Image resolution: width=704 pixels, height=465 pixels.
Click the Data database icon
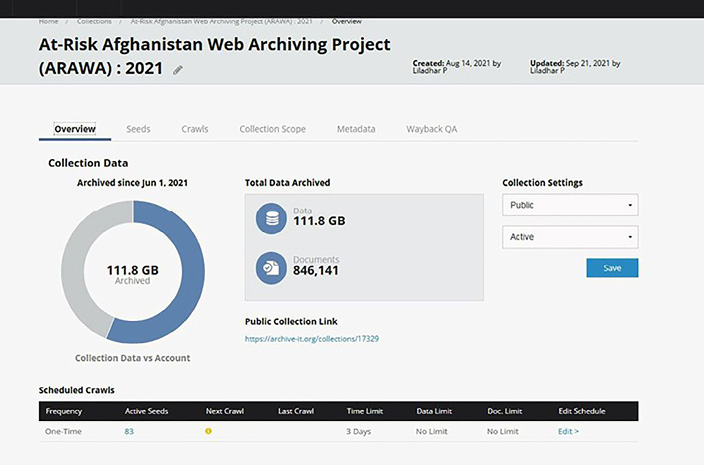[271, 219]
